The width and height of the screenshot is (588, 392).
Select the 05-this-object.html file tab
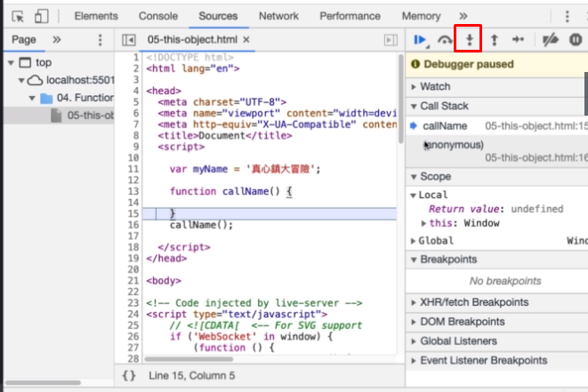(x=192, y=39)
